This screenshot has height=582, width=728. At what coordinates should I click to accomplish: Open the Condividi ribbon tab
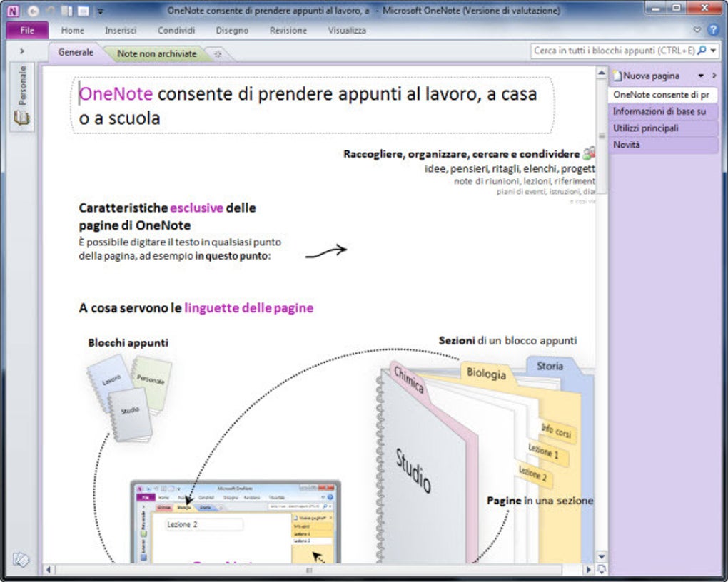coord(176,31)
